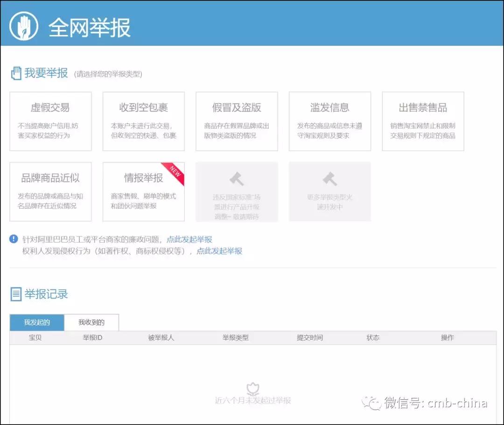Open the 情报举报 report type
This screenshot has width=504, height=425.
tap(143, 191)
